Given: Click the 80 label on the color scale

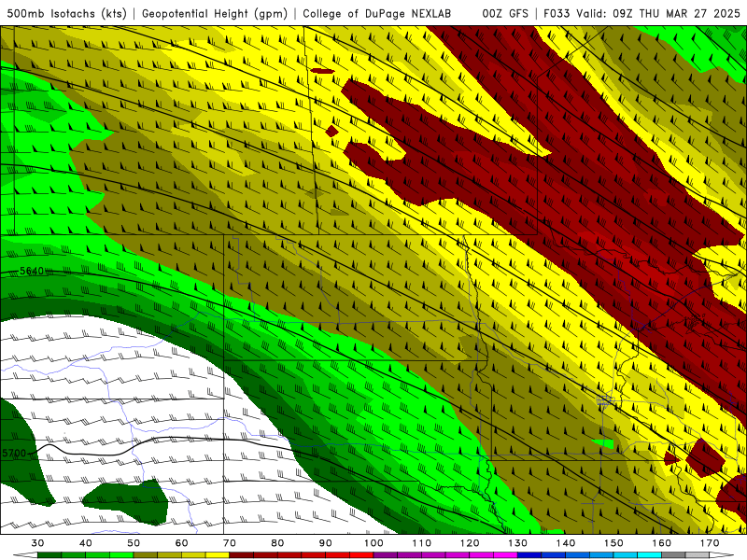Looking at the screenshot, I should tap(277, 543).
